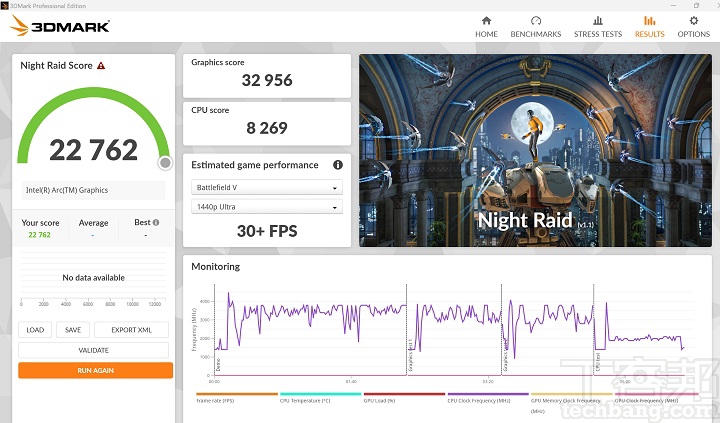Viewport: 720px width, 423px height.
Task: Restore the window with title bar button
Action: 697,6
